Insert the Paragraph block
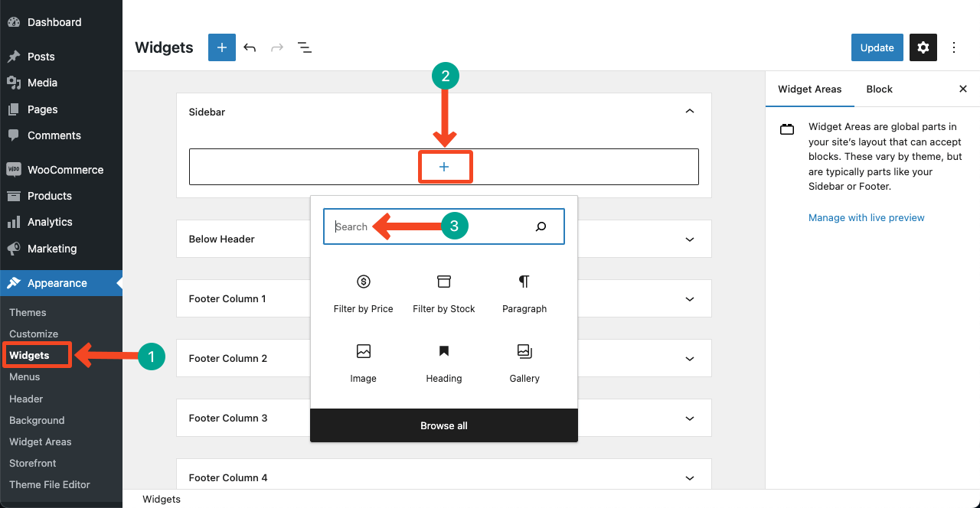 point(524,294)
